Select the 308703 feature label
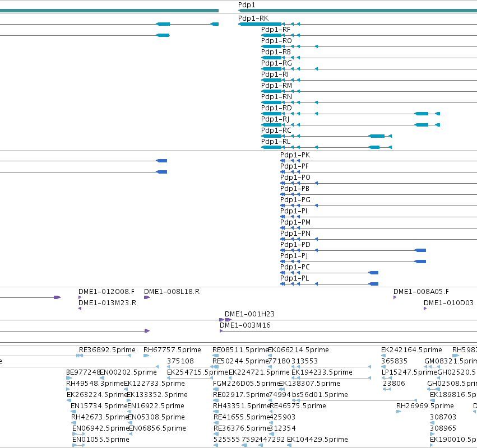 pos(443,417)
